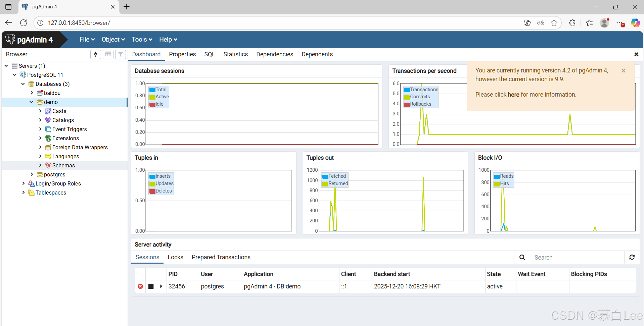Click the browser refresh icon
The width and height of the screenshot is (644, 326).
click(24, 23)
